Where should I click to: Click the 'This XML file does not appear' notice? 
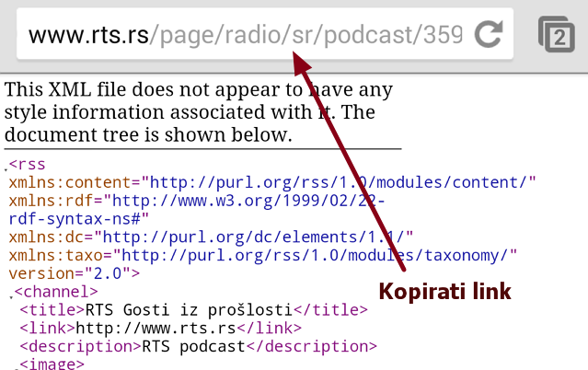(x=199, y=111)
